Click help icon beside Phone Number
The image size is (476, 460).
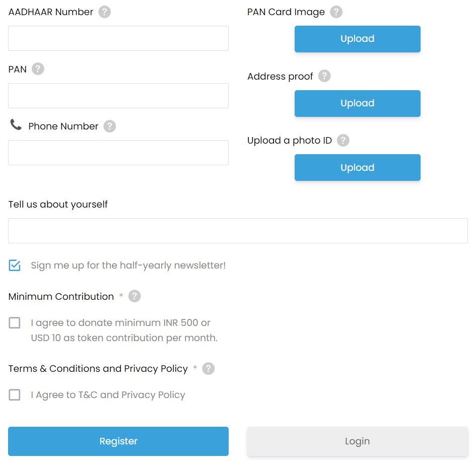(x=110, y=126)
